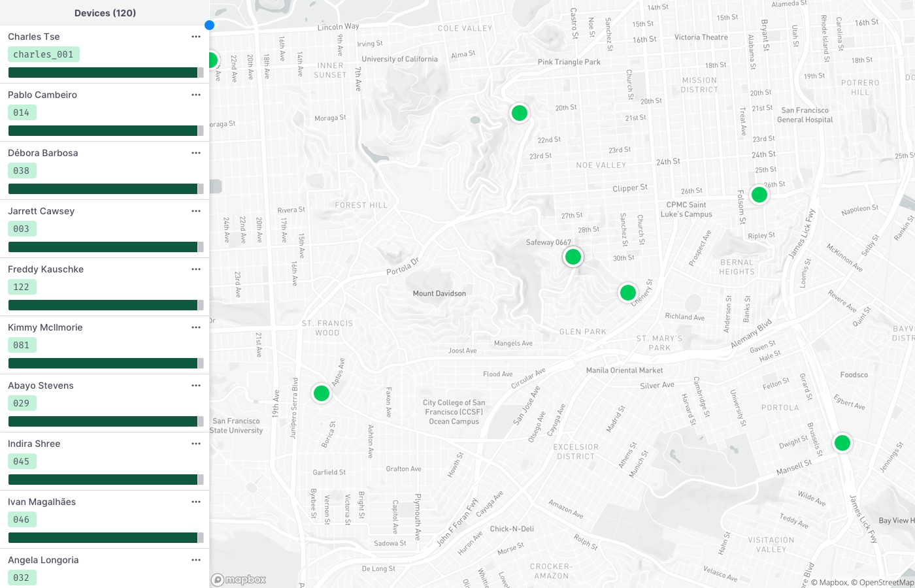The height and width of the screenshot is (588, 915).
Task: Click the green device marker near Noe Valley
Action: point(519,113)
